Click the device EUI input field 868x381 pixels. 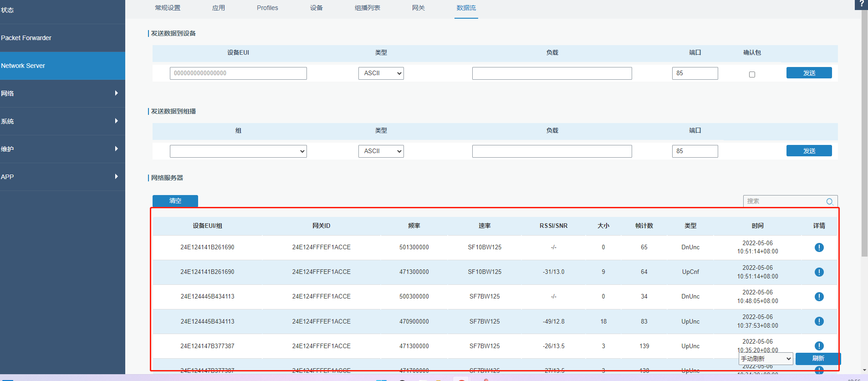click(238, 73)
